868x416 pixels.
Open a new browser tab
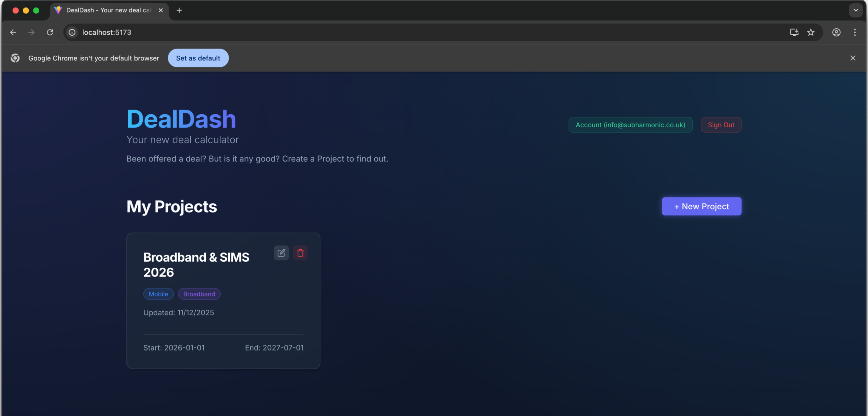click(x=179, y=10)
